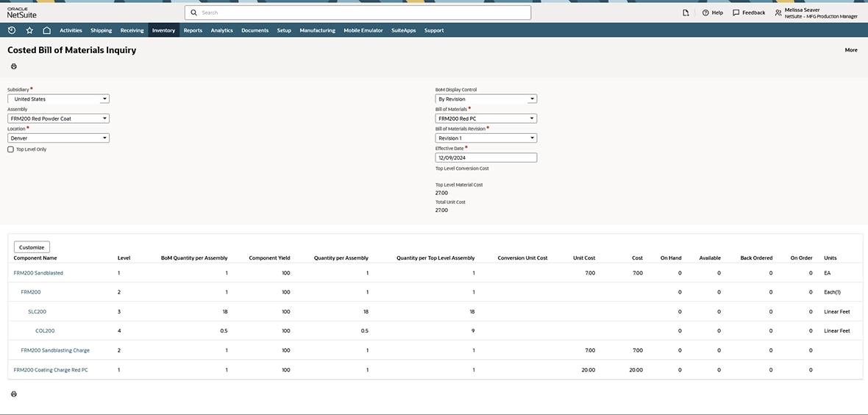The width and height of the screenshot is (868, 415).
Task: Click the Customize button
Action: click(x=32, y=247)
